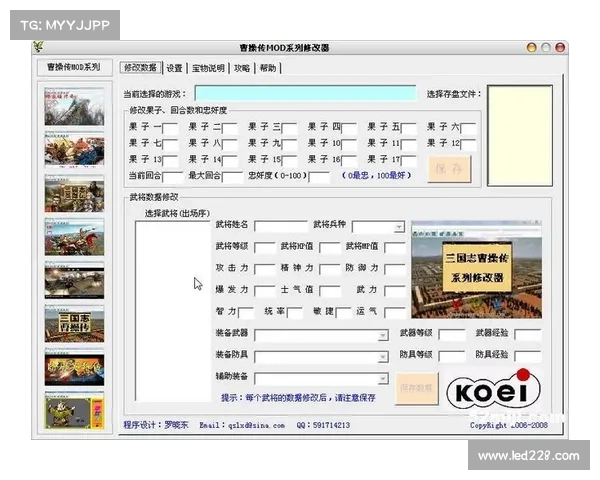This screenshot has height=480, width=600.
Task: Click the 果子六 input box
Action: (x=468, y=128)
